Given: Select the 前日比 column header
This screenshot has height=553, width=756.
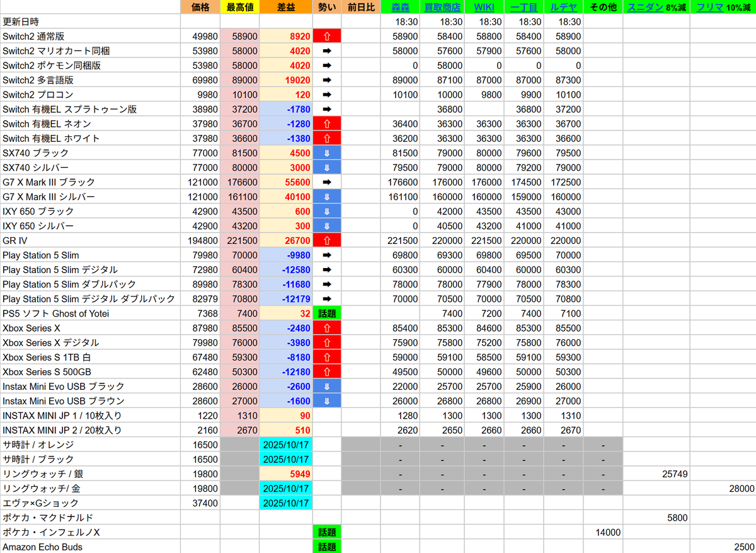Looking at the screenshot, I should tap(361, 7).
